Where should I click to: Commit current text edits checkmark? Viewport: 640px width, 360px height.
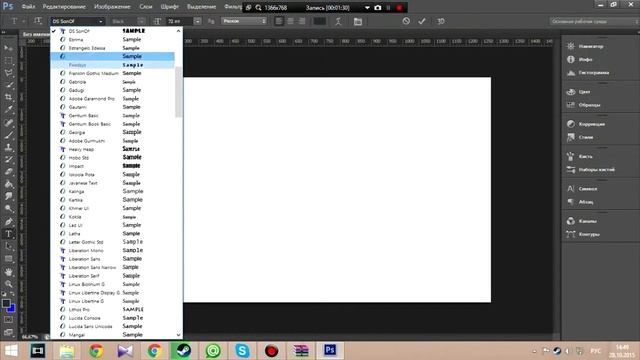pos(422,21)
